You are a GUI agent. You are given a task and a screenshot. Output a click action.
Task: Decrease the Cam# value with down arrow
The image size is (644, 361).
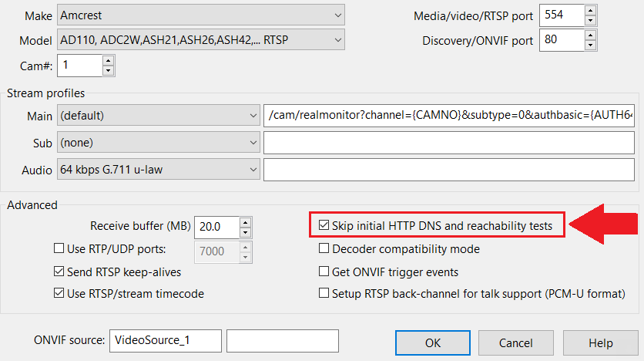(108, 71)
